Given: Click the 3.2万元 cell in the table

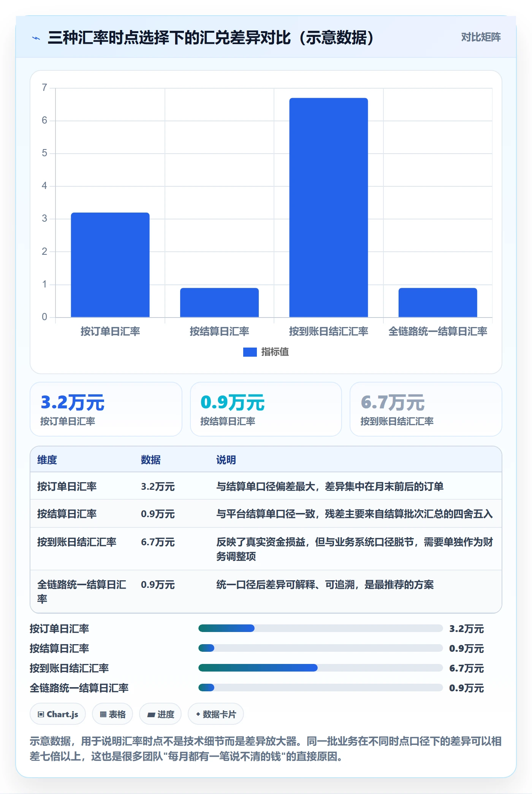Looking at the screenshot, I should (x=158, y=486).
